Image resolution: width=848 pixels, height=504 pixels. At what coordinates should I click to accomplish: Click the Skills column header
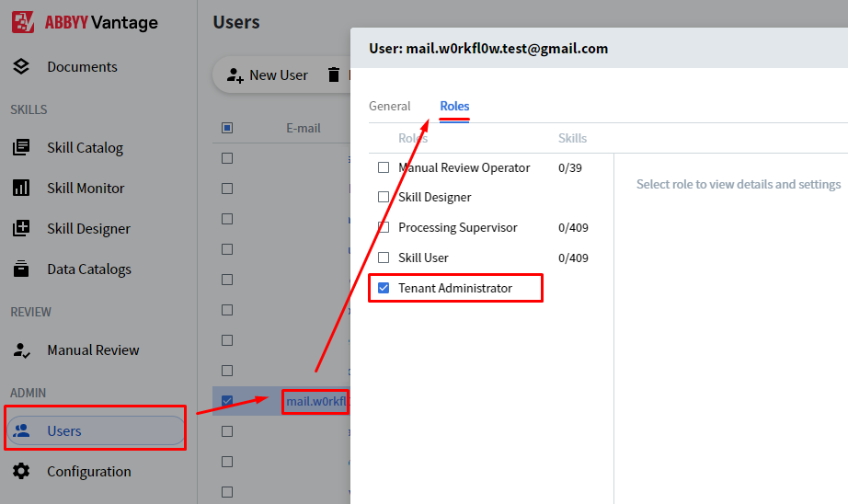pos(572,138)
